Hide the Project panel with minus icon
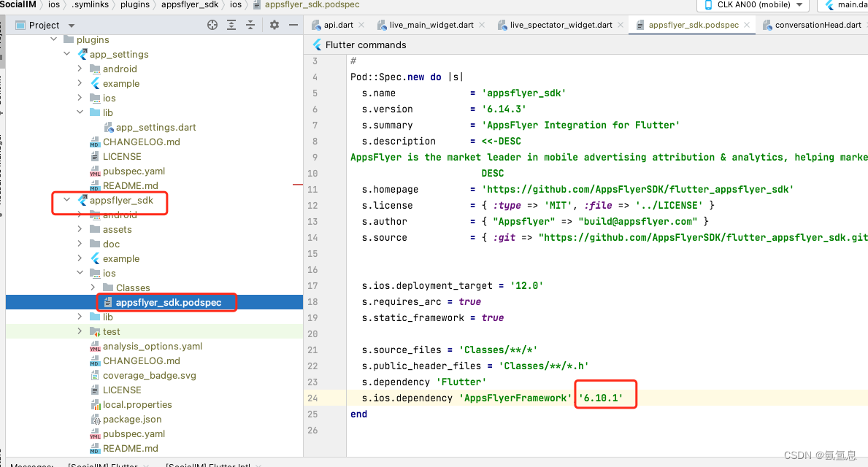This screenshot has height=467, width=868. pos(293,25)
